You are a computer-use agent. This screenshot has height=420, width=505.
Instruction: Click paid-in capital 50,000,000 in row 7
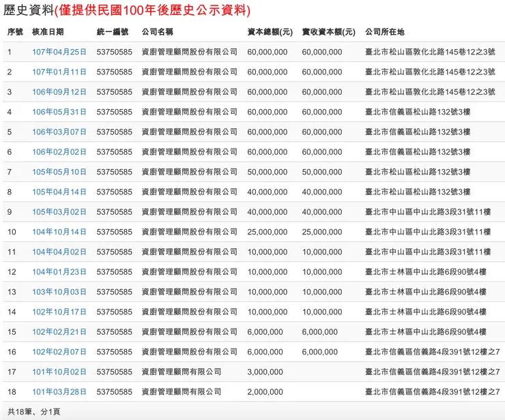[x=322, y=172]
